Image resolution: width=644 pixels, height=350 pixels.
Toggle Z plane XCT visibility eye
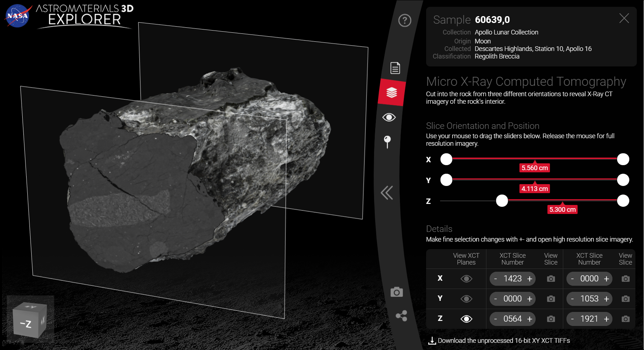pyautogui.click(x=466, y=319)
